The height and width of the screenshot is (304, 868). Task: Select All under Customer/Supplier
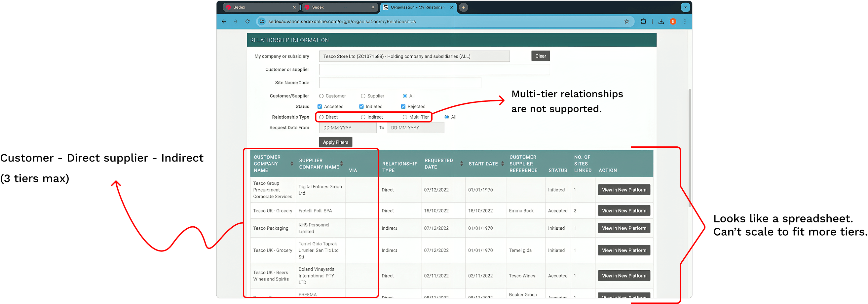click(x=405, y=96)
